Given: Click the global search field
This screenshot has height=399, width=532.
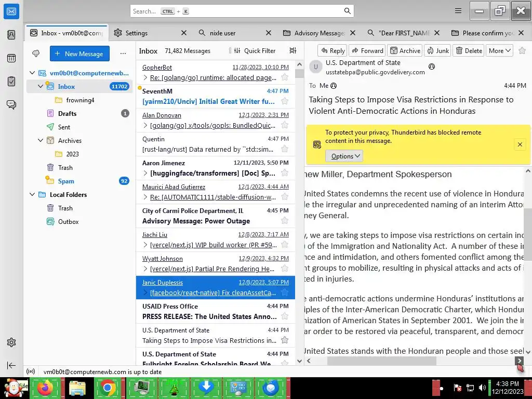Looking at the screenshot, I should tap(242, 11).
